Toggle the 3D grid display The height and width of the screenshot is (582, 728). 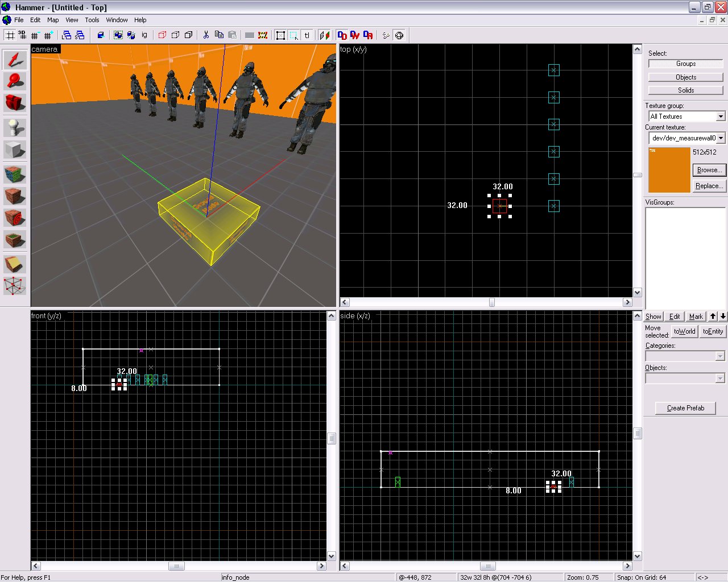(x=22, y=35)
